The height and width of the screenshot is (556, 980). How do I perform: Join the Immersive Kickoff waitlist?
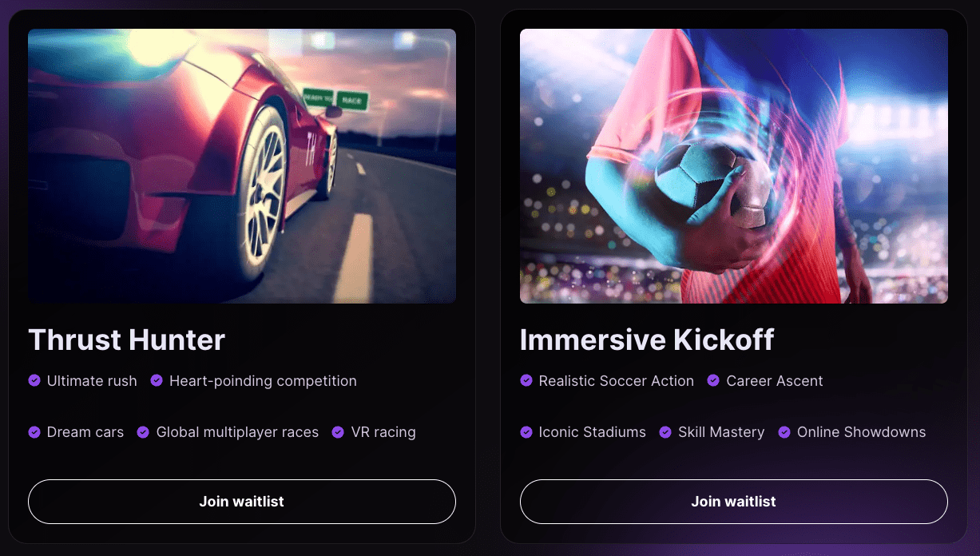point(734,502)
